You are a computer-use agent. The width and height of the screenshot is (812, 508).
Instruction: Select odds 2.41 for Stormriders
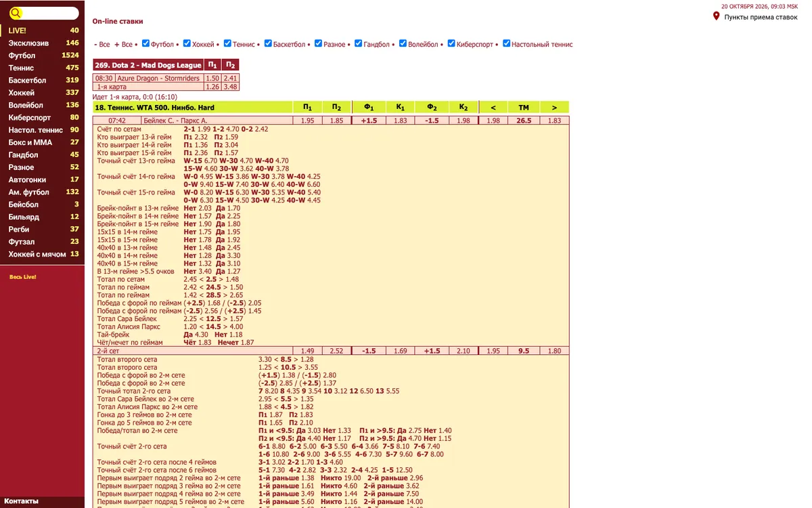231,79
